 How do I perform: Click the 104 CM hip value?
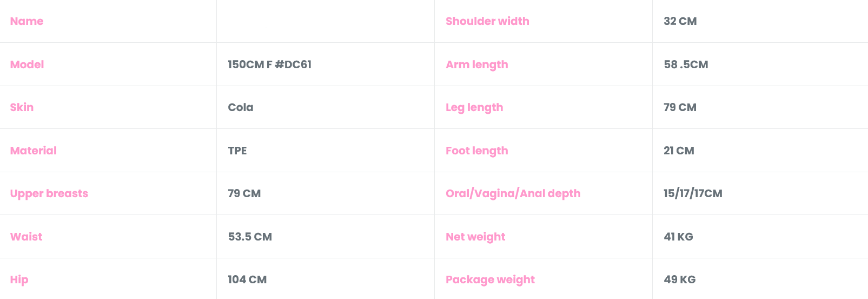[247, 279]
